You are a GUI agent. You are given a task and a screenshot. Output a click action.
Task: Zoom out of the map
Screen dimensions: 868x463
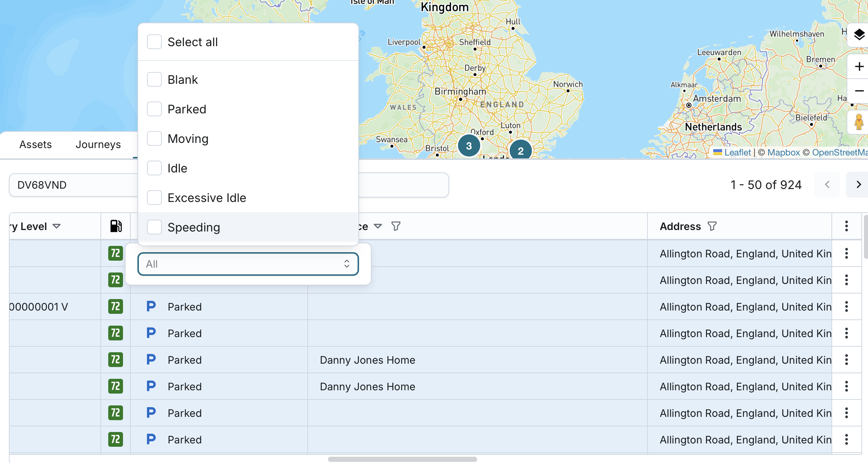coord(859,91)
